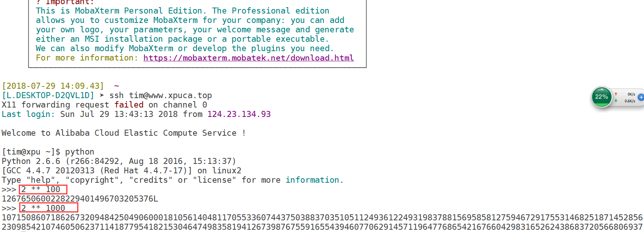Screen dimensions: 644x232
Task: Click the IP address 124.23.134.93
Action: (239, 114)
